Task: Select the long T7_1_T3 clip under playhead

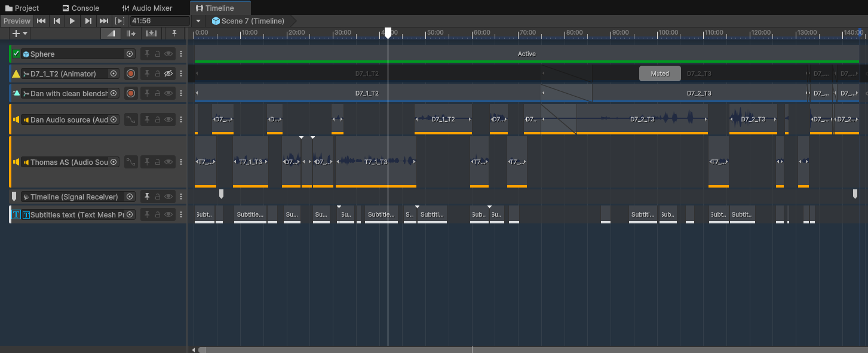Action: [x=376, y=162]
